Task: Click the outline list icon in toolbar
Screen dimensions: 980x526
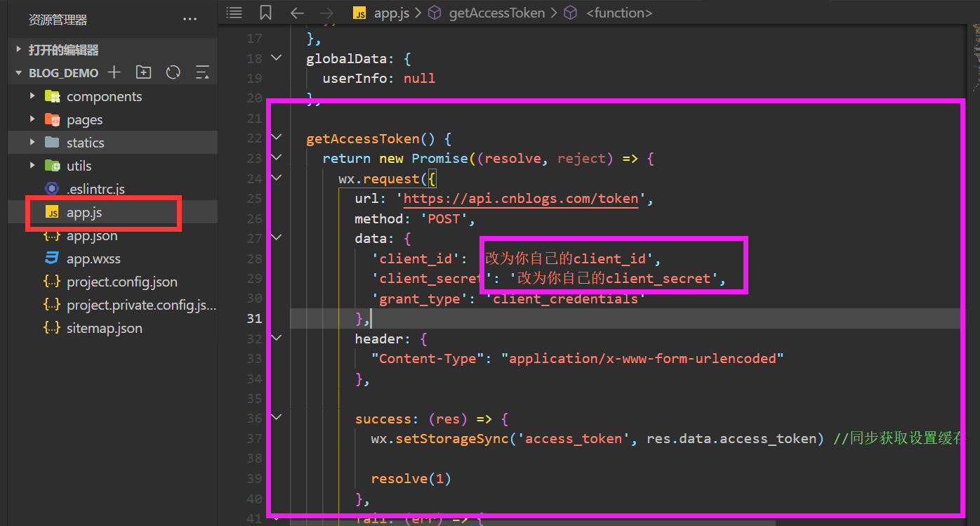Action: (234, 13)
